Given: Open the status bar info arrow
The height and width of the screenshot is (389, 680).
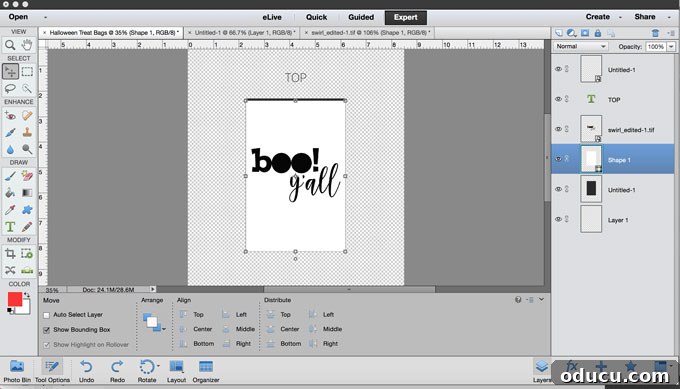Looking at the screenshot, I should [x=153, y=289].
